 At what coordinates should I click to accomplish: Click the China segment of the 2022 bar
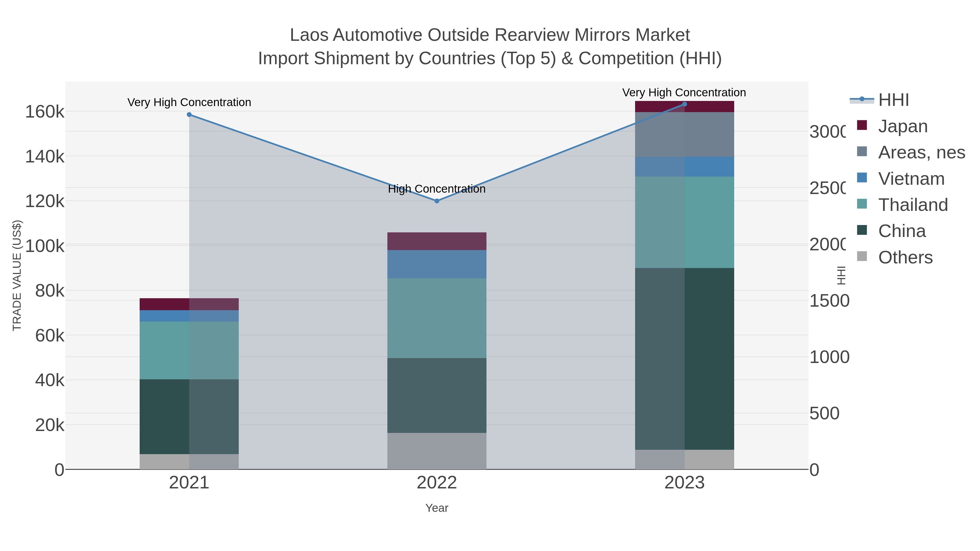(437, 395)
